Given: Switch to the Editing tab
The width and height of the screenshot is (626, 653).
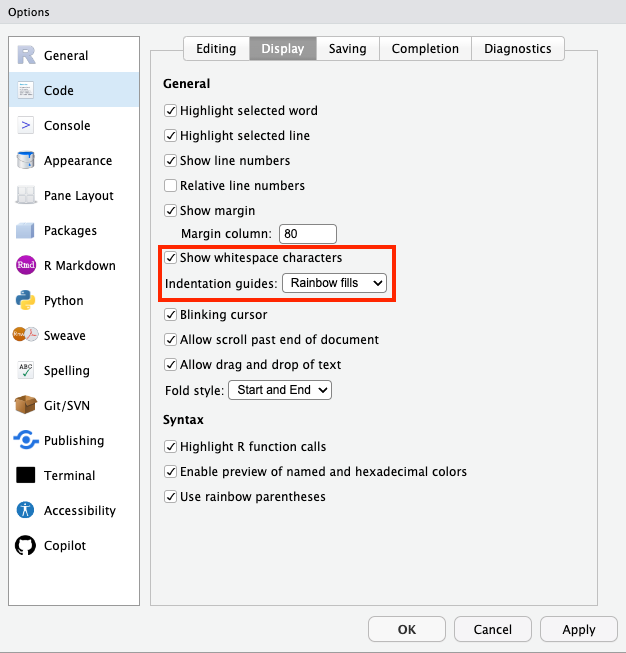Looking at the screenshot, I should pyautogui.click(x=216, y=49).
